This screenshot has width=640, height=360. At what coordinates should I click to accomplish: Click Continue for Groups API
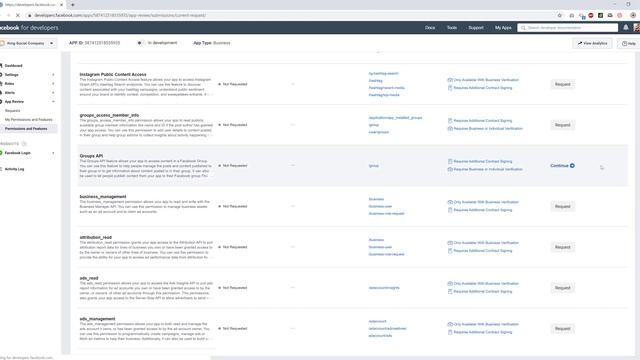click(x=562, y=166)
